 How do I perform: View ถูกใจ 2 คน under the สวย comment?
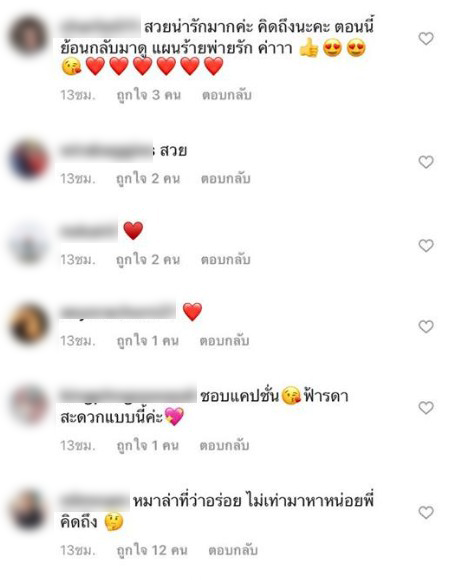point(148,179)
